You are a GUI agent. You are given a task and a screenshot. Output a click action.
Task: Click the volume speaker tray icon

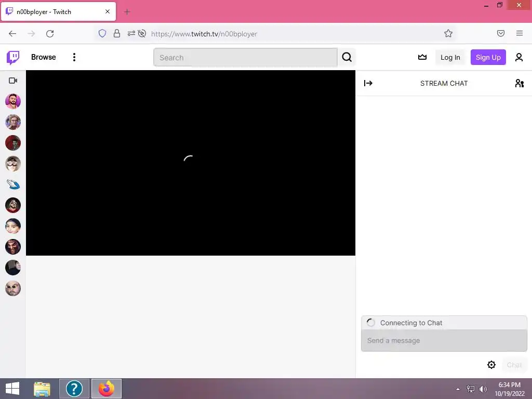pos(483,389)
